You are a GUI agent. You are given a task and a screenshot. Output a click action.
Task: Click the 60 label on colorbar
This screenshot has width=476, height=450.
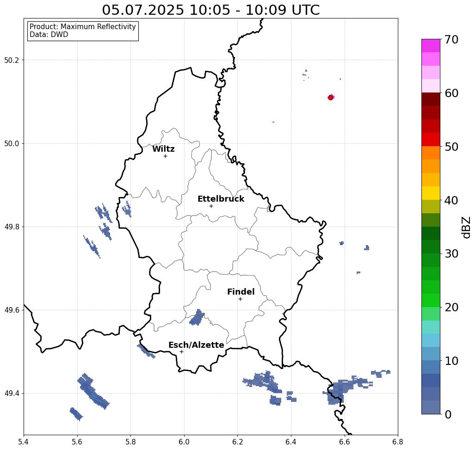click(451, 93)
